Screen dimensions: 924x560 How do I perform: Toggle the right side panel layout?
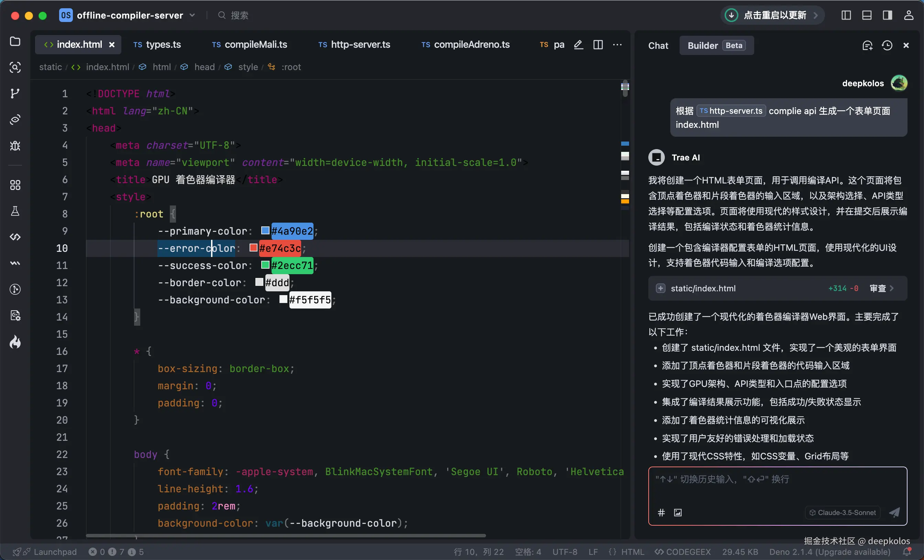[887, 15]
